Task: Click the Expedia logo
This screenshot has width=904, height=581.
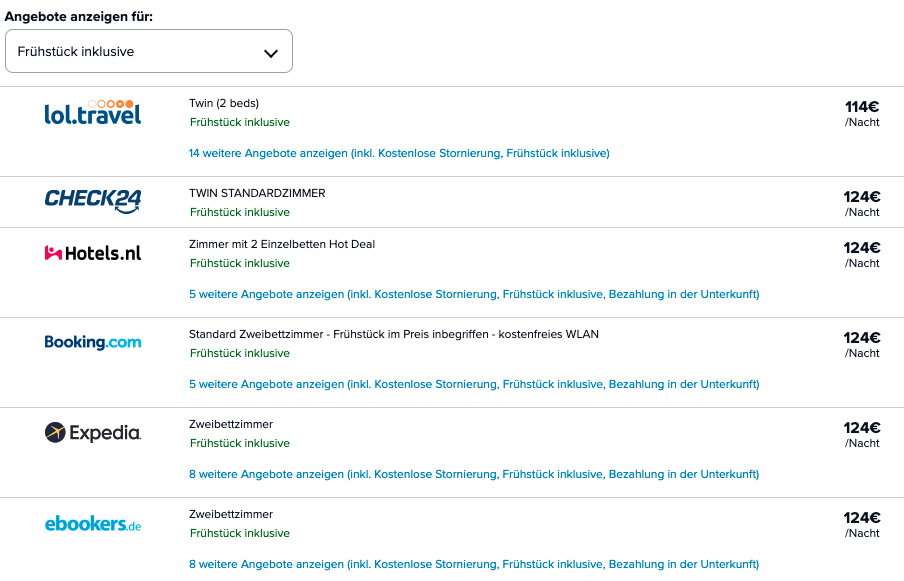Action: (x=93, y=432)
